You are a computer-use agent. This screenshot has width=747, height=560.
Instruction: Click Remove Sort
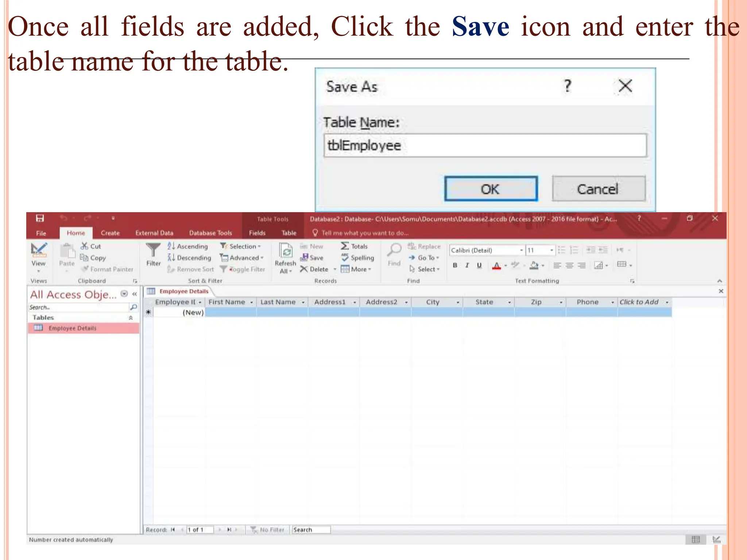pyautogui.click(x=190, y=269)
